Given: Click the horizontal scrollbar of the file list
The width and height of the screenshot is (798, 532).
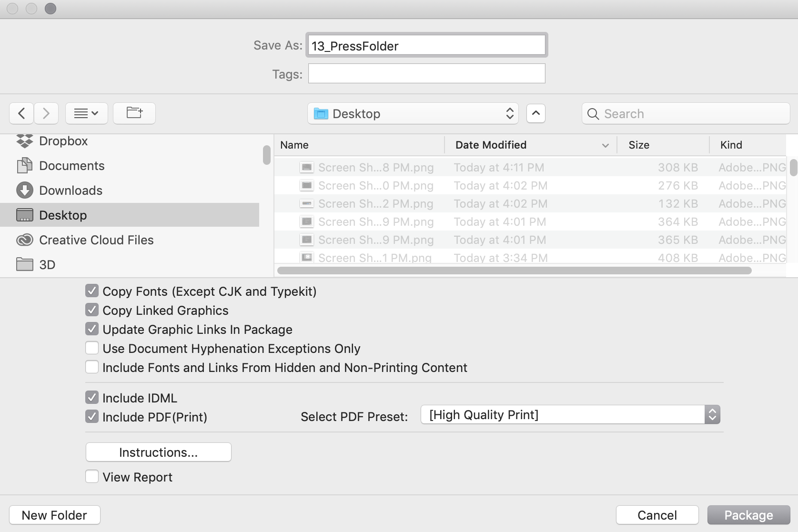Looking at the screenshot, I should point(515,271).
